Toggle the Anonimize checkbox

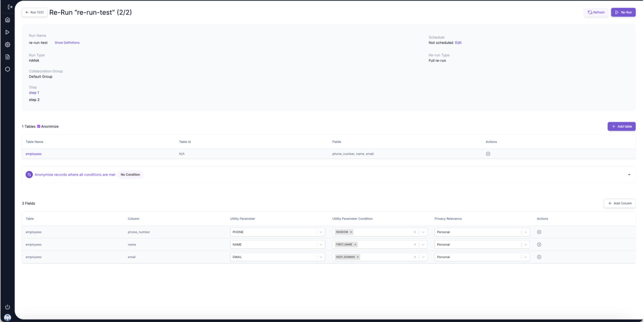coord(39,126)
